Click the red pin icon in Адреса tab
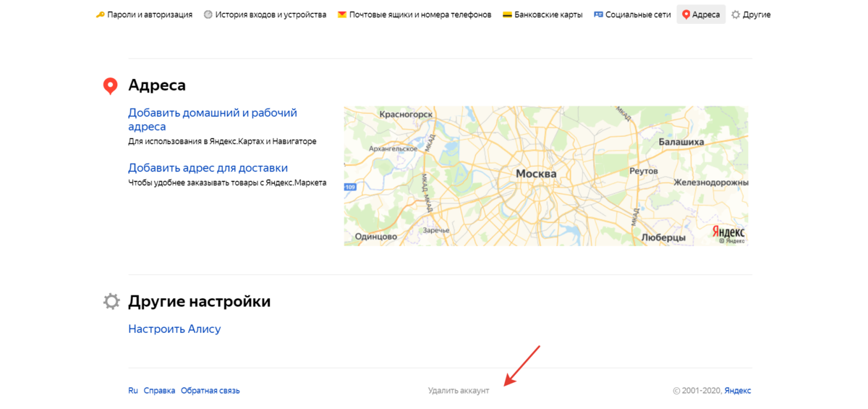The width and height of the screenshot is (868, 409). tap(686, 14)
